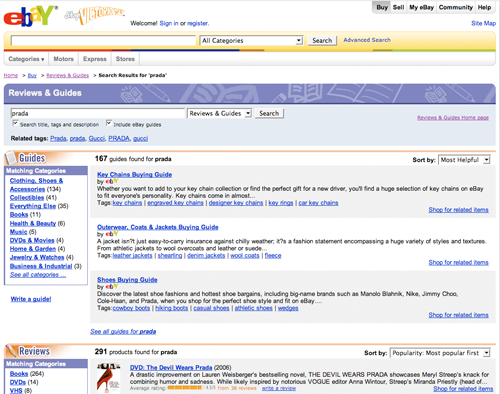Click Buy breadcrumb link
500x394 pixels.
pyautogui.click(x=32, y=75)
